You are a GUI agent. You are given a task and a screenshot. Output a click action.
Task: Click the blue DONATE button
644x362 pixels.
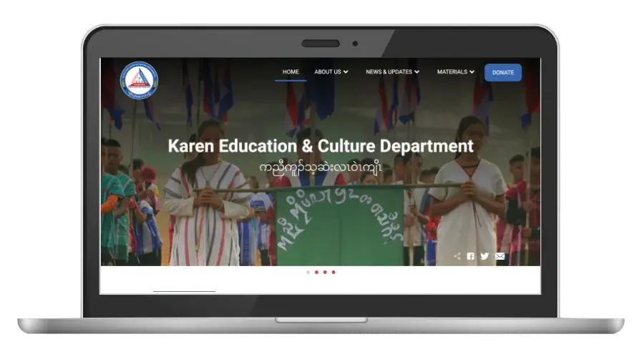click(x=503, y=72)
